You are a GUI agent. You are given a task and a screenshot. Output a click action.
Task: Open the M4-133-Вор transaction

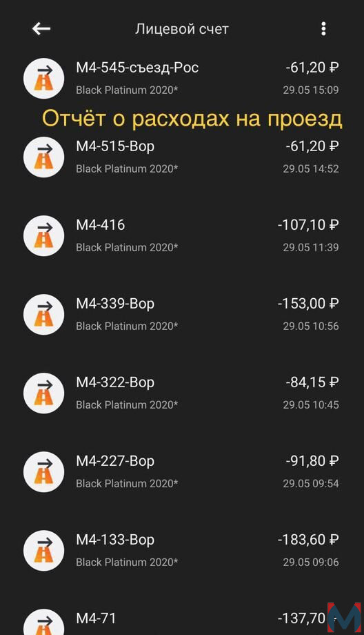coord(182,551)
